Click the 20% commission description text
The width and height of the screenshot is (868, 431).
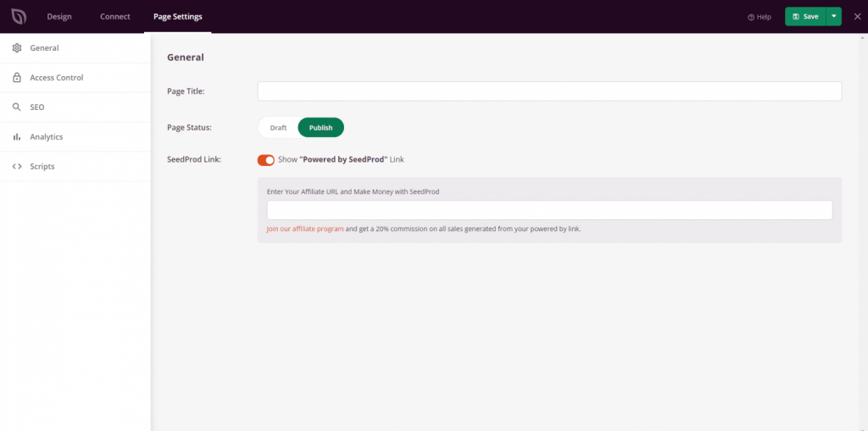point(464,229)
